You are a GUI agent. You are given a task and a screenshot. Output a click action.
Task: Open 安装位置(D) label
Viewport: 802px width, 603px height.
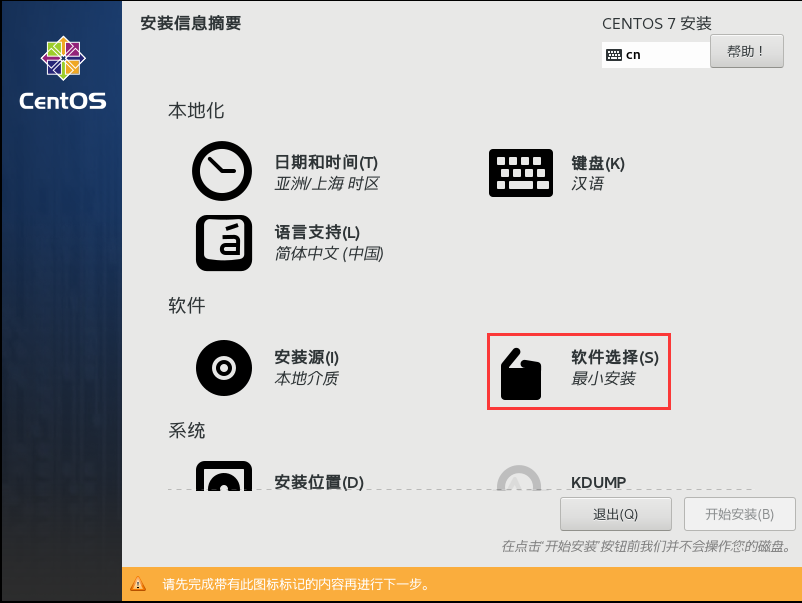tap(319, 482)
